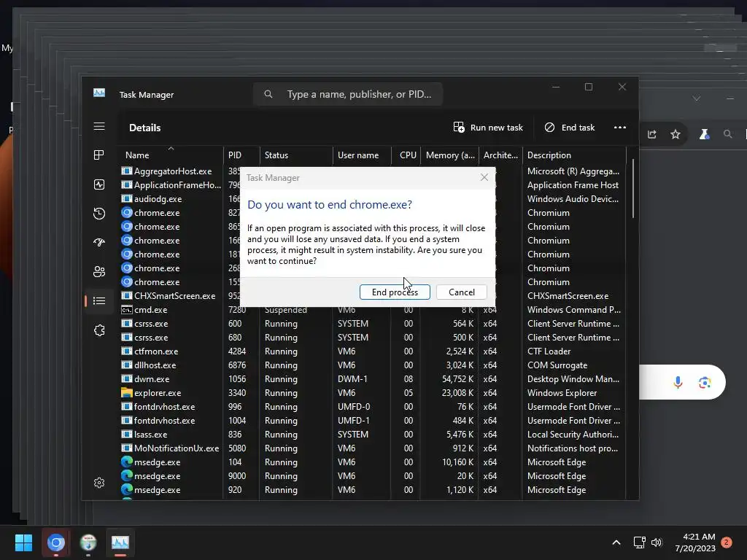Open the Services puzzle icon in sidebar
747x560 pixels.
tap(99, 330)
